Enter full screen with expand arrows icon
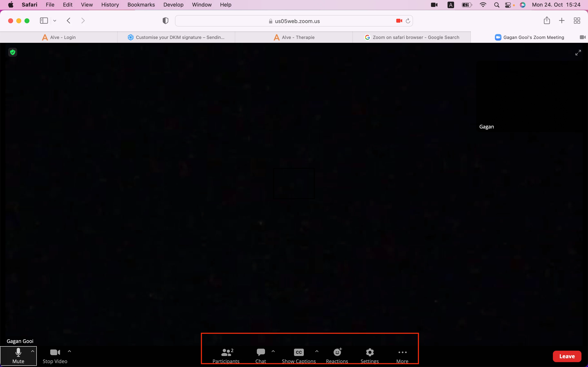This screenshot has height=367, width=588. pos(578,52)
